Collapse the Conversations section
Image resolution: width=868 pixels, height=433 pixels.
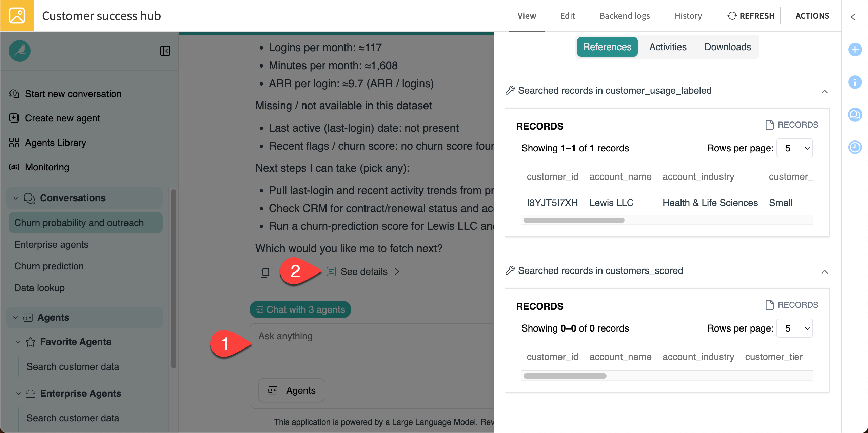[x=15, y=198]
